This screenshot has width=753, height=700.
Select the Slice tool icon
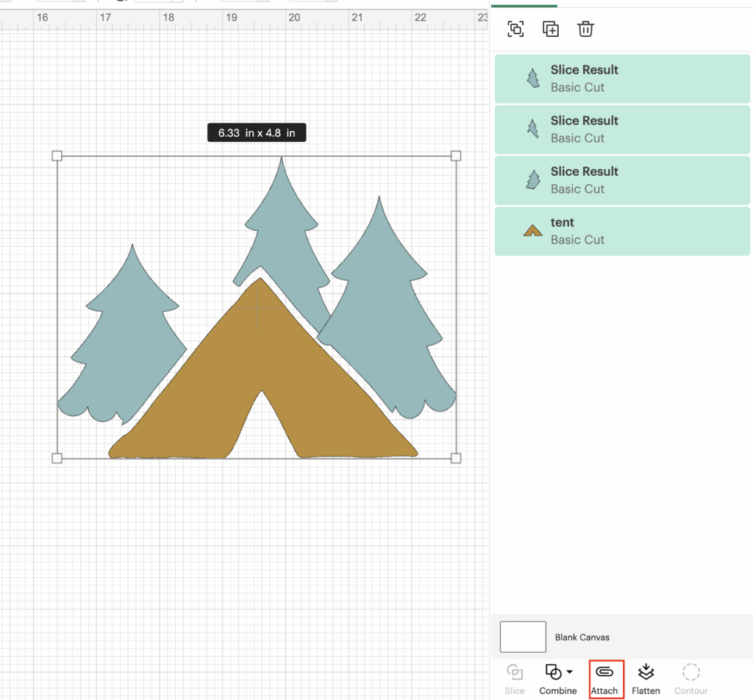515,672
